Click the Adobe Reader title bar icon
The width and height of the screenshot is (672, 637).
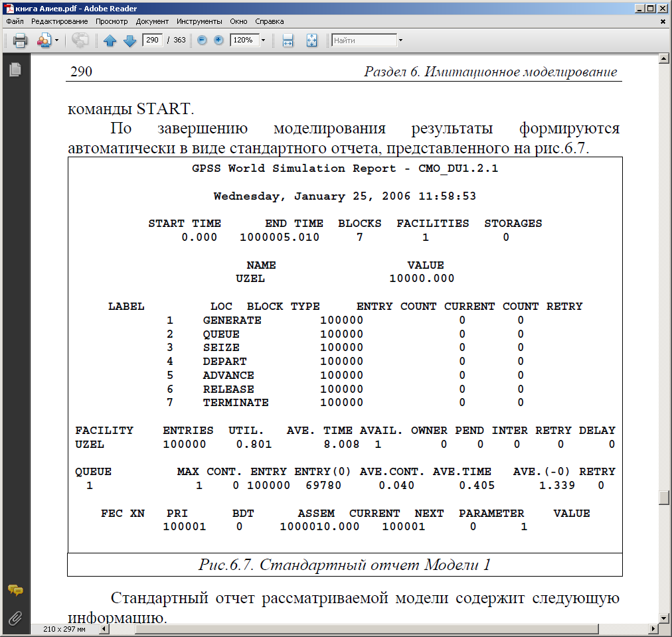click(9, 9)
